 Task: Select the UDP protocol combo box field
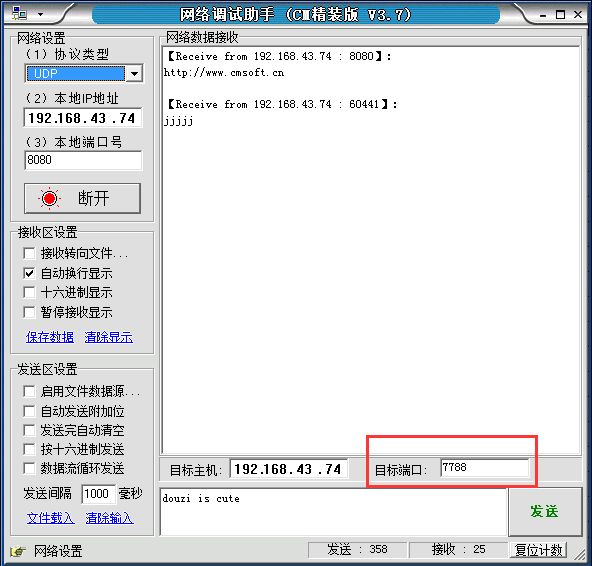[84, 73]
